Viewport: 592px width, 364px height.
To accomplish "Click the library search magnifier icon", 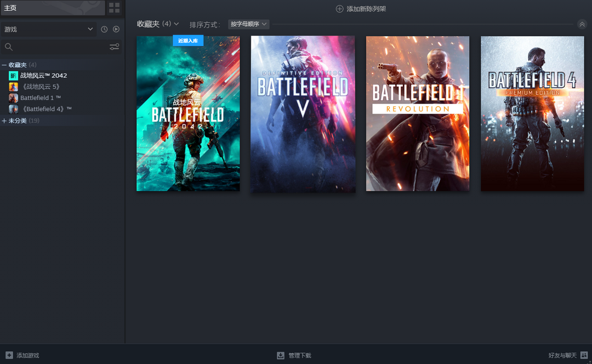I will tap(9, 47).
